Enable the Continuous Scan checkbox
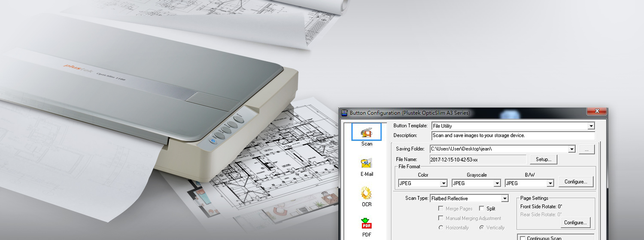 (522, 238)
